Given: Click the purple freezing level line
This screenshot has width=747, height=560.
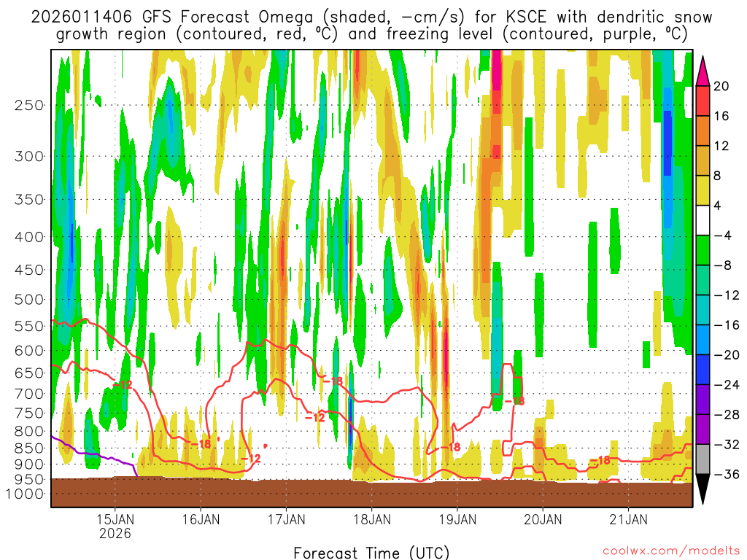Looking at the screenshot, I should pos(94,454).
